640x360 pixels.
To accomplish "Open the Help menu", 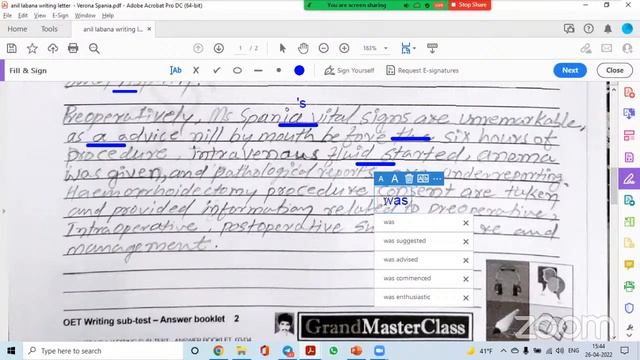I will (108, 16).
